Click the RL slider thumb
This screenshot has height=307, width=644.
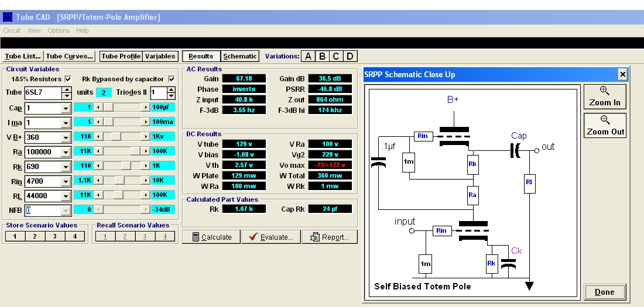tap(118, 195)
